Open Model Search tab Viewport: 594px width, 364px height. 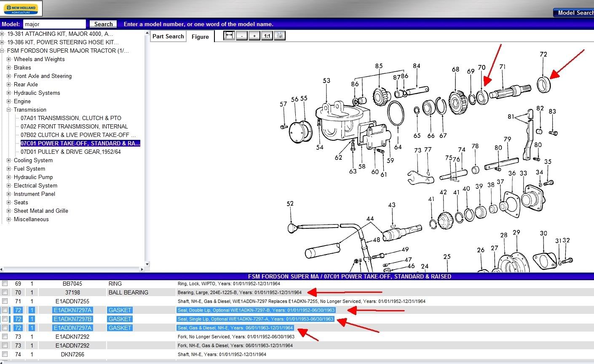click(x=574, y=13)
